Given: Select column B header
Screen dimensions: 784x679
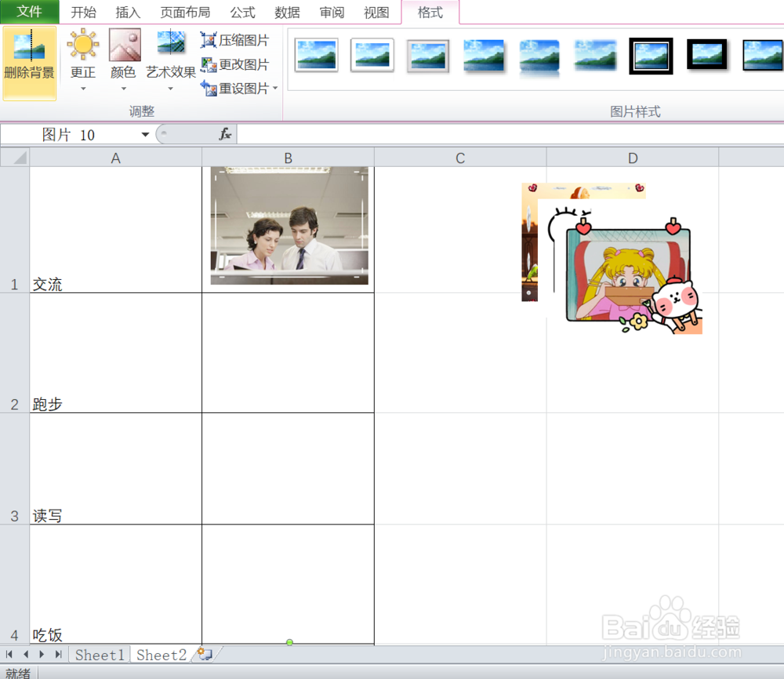Looking at the screenshot, I should [288, 158].
